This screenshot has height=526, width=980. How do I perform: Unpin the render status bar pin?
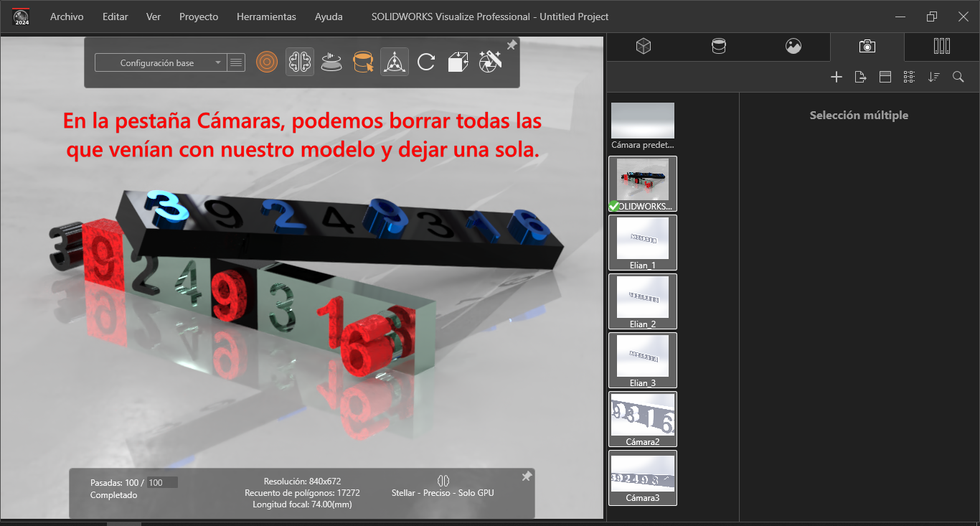pyautogui.click(x=527, y=476)
